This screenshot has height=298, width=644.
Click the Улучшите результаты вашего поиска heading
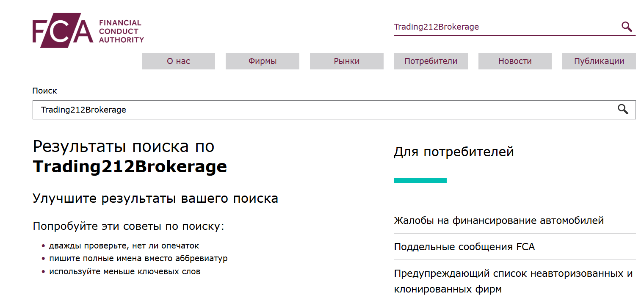(x=155, y=199)
